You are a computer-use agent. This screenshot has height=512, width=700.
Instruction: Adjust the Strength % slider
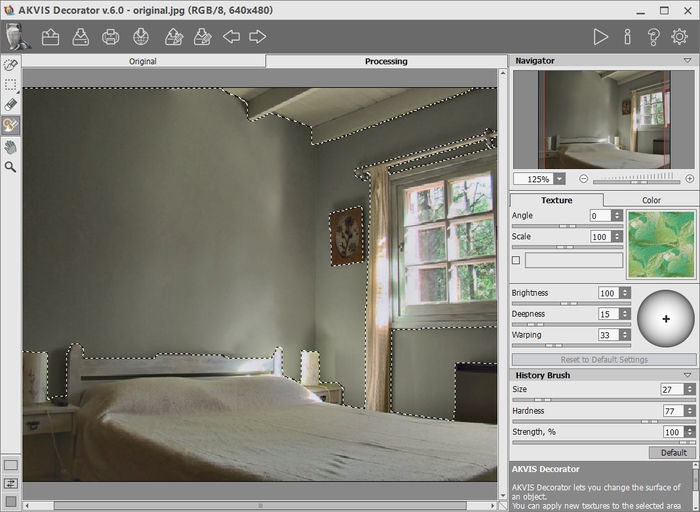pos(604,442)
